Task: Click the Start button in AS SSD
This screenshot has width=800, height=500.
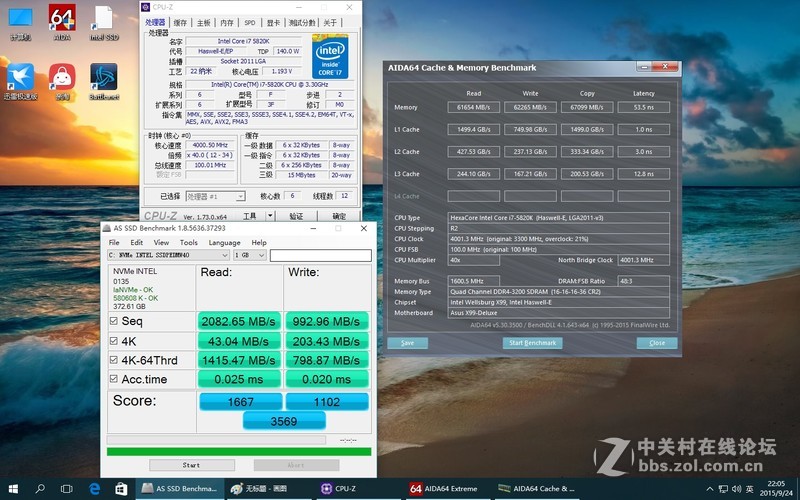Action: click(191, 465)
